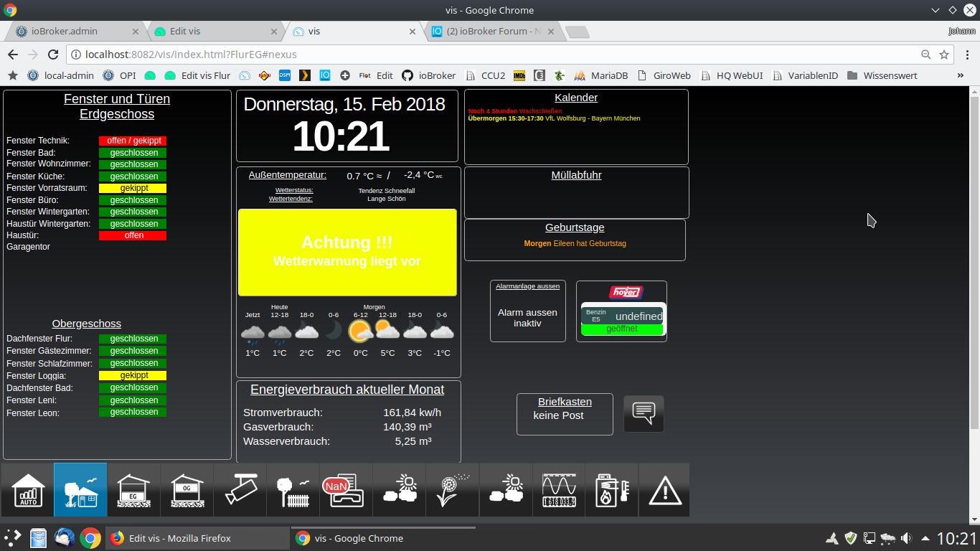Click the partly sunny forecast icon showing 0°C

click(x=360, y=331)
